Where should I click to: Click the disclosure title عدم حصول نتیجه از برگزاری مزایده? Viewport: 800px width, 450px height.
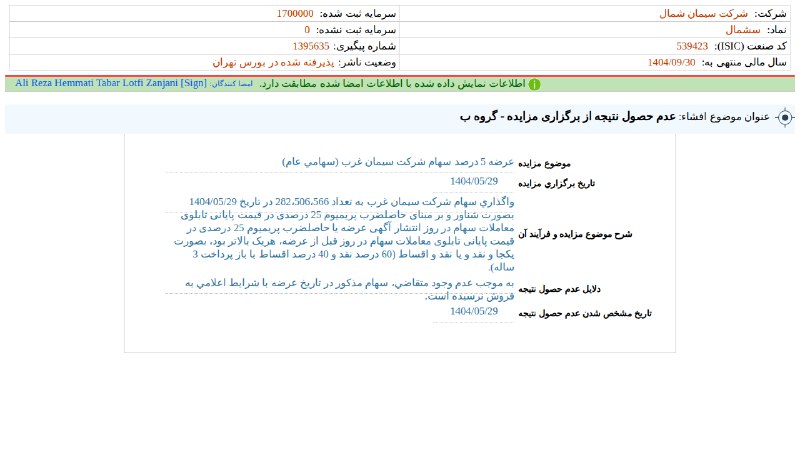coord(568,117)
